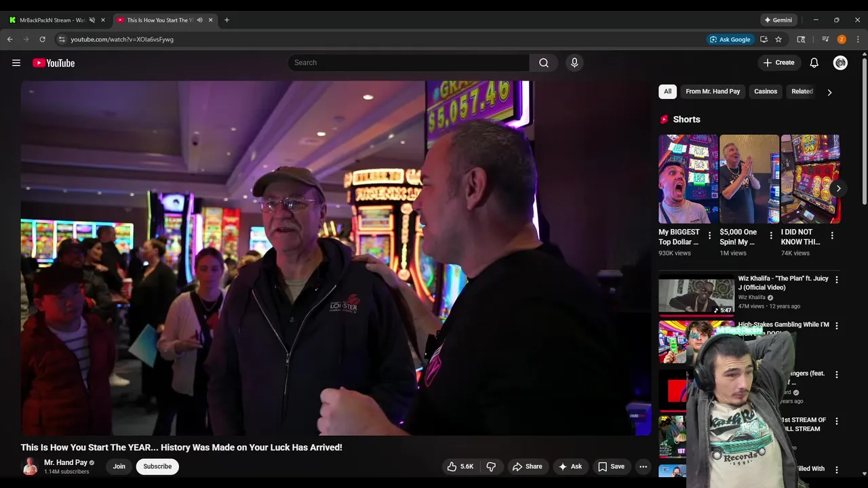Select the All filter chip
Viewport: 868px width, 488px height.
pyautogui.click(x=667, y=91)
